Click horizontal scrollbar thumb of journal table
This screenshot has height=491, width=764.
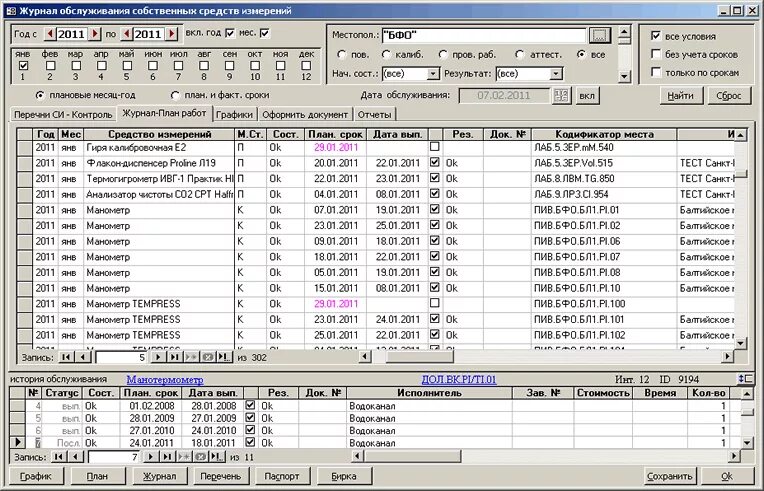tap(420, 357)
